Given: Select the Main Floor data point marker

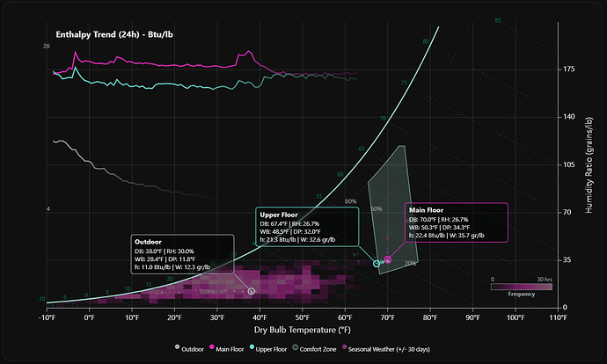Looking at the screenshot, I should point(388,260).
